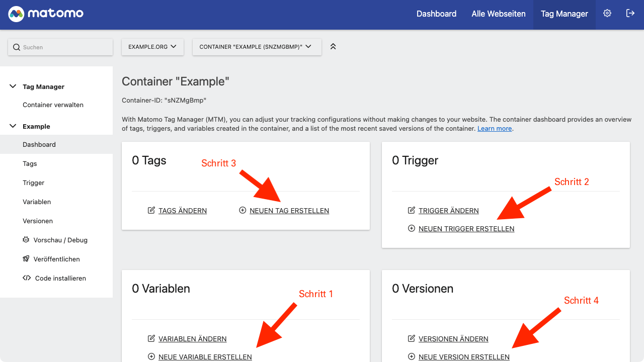
Task: Click the "0 Trigger" card title
Action: (415, 160)
